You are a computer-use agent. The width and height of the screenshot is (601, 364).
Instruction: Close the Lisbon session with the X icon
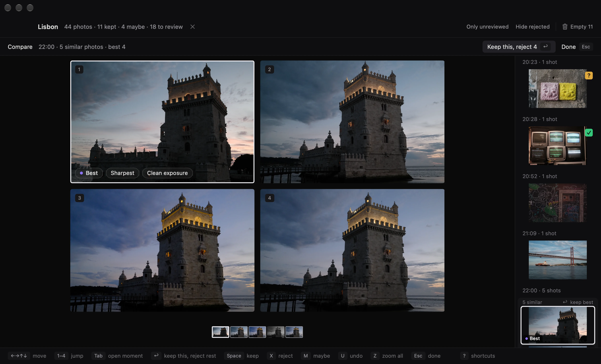[192, 27]
